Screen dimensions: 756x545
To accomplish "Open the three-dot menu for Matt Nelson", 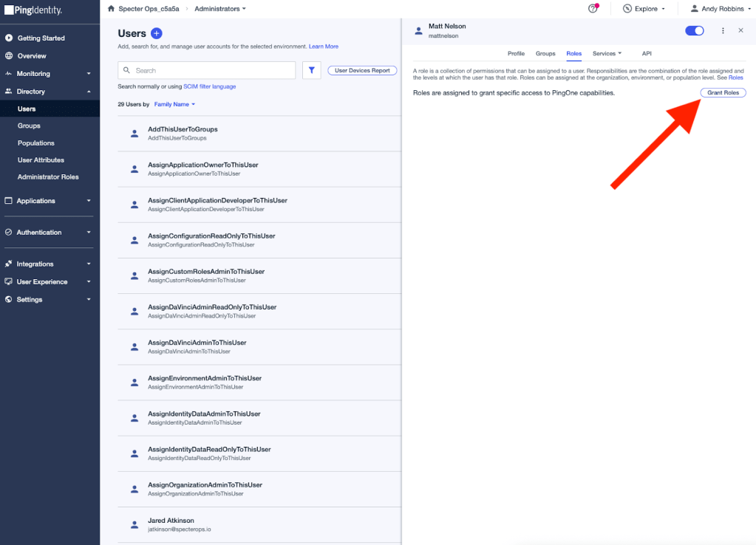I will pyautogui.click(x=723, y=30).
